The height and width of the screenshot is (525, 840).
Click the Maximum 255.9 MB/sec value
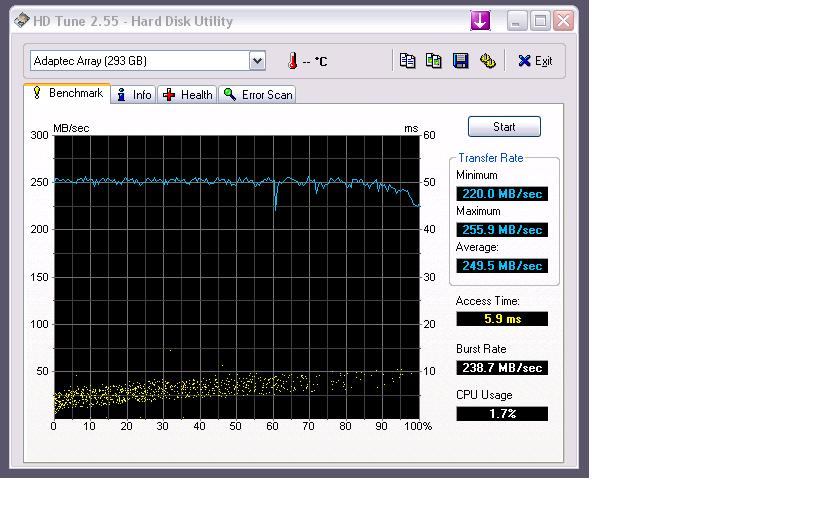click(502, 230)
